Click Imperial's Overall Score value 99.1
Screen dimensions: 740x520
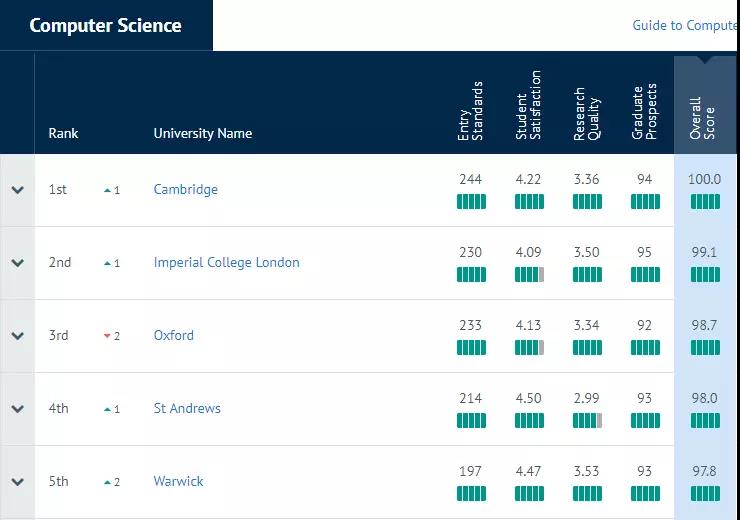(x=704, y=252)
